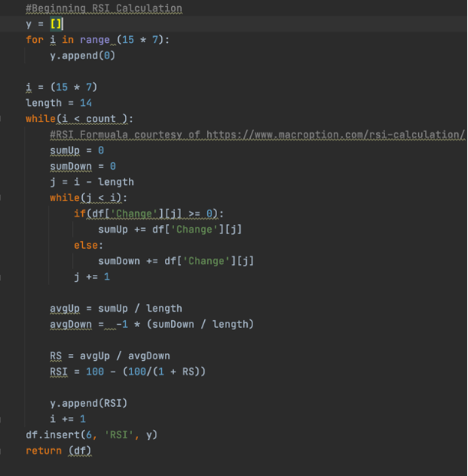Click the 'y.append(RSI)' statement

88,403
